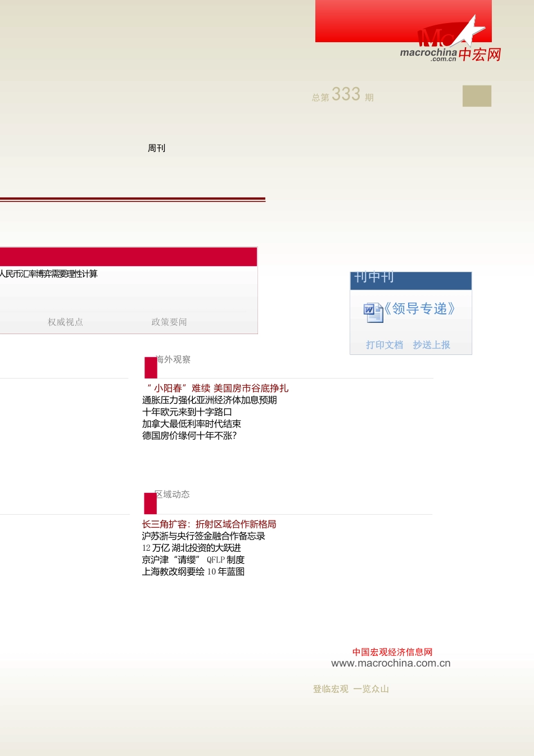Click the 刊中刊 panel header
Viewport: 534px width, 756px height.
tap(411, 281)
